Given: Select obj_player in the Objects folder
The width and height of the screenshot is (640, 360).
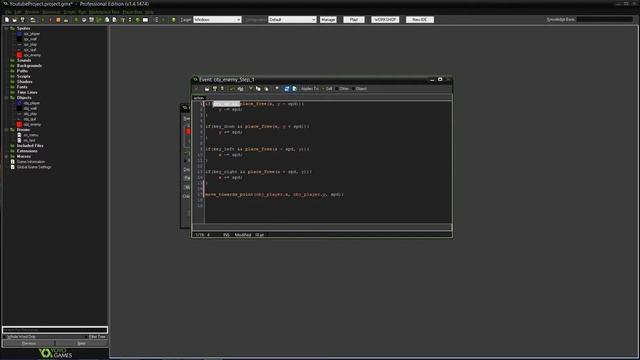Looking at the screenshot, I should coord(32,103).
